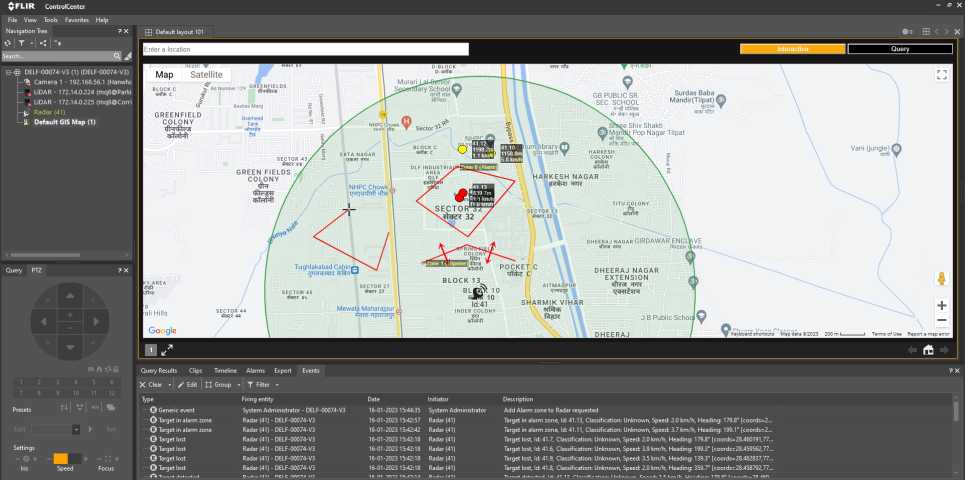Viewport: 965px width, 480px height.
Task: Toggle map fullscreen view icon
Action: click(x=941, y=75)
